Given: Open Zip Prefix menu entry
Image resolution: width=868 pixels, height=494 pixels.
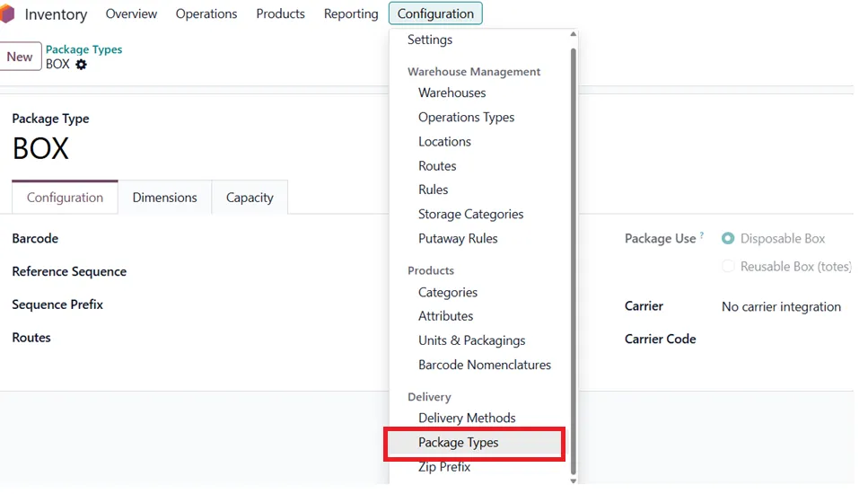Looking at the screenshot, I should click(x=444, y=467).
